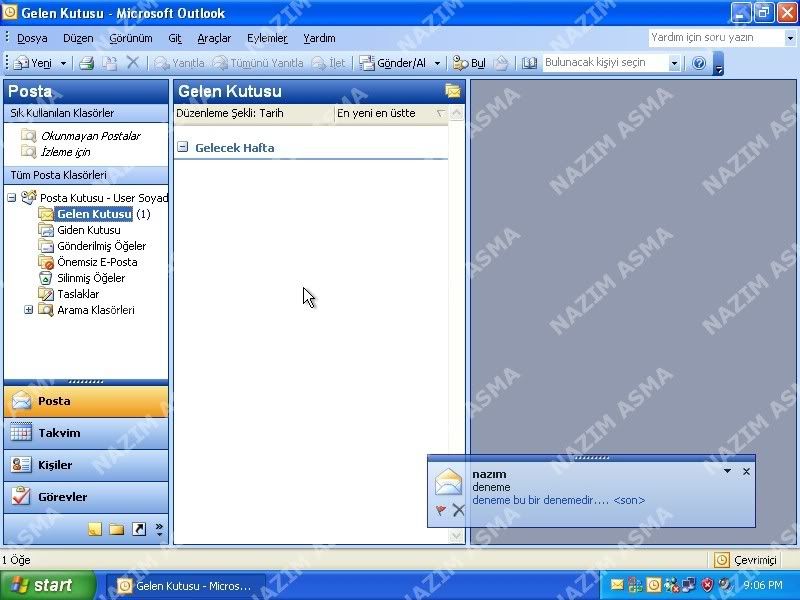The image size is (800, 600).
Task: Open the Folder List icon in the navigation pane
Action: (116, 529)
